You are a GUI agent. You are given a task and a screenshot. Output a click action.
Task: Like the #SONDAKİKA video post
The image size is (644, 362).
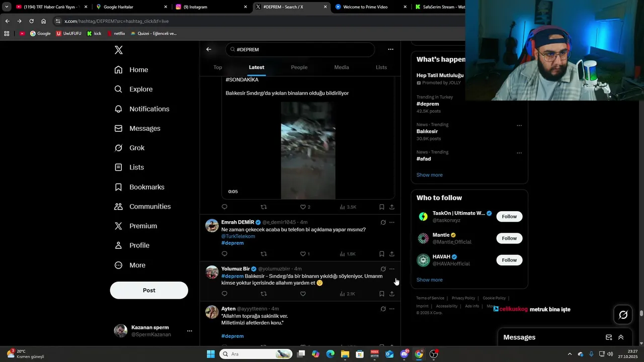303,207
